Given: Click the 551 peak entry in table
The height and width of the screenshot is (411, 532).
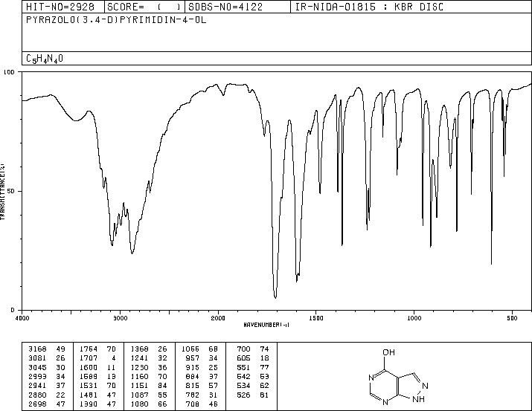Looking at the screenshot, I should [253, 367].
